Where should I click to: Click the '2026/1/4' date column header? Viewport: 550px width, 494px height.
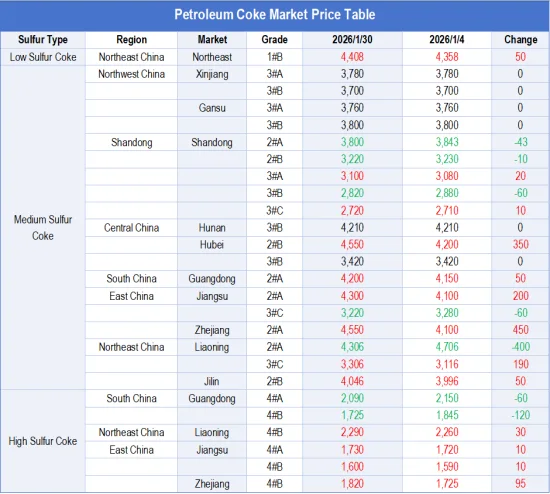(x=447, y=40)
